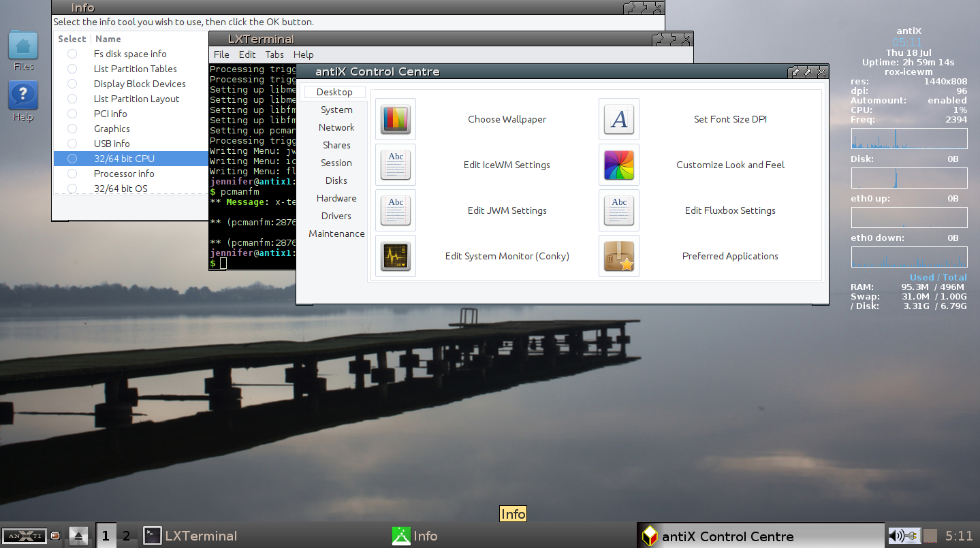Open the Help menu in LXTerminal
This screenshot has width=980, height=548.
pos(303,54)
